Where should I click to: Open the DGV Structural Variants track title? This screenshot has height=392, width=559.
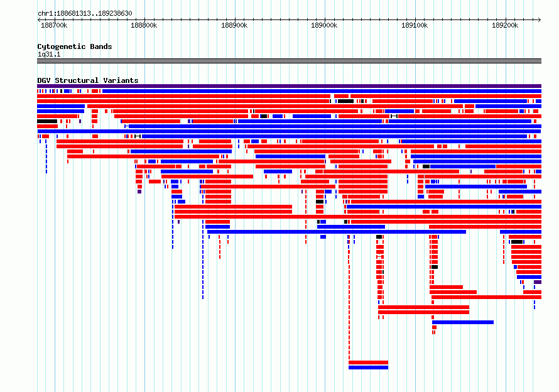pyautogui.click(x=88, y=80)
